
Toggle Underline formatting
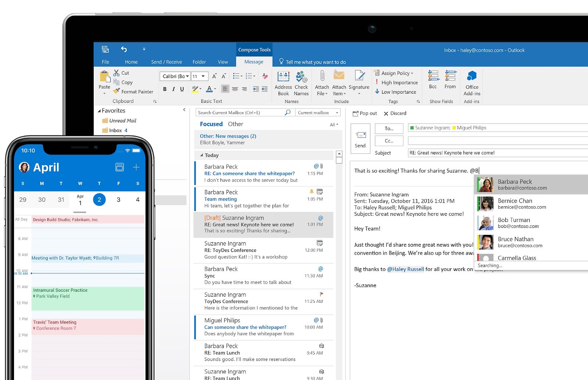point(182,89)
